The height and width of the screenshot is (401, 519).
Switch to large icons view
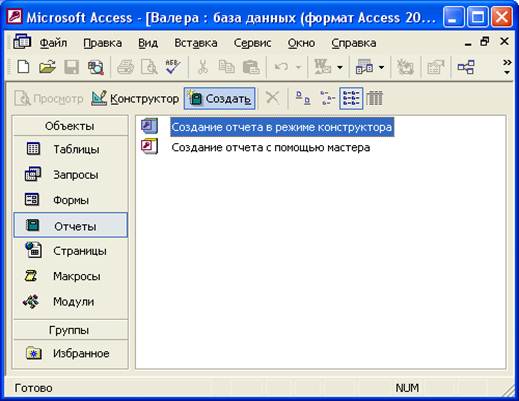(303, 98)
